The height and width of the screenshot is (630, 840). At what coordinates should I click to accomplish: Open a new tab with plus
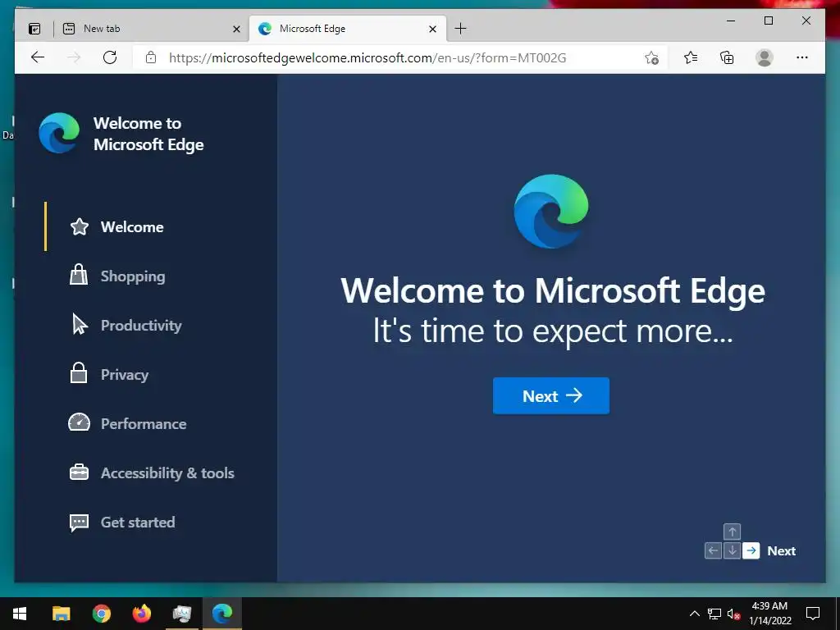(460, 29)
